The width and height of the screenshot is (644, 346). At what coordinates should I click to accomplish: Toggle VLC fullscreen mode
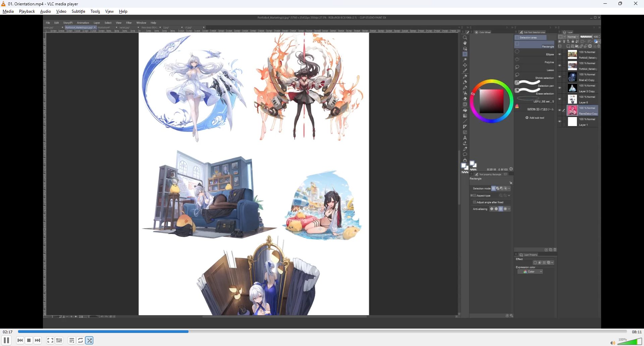point(50,340)
